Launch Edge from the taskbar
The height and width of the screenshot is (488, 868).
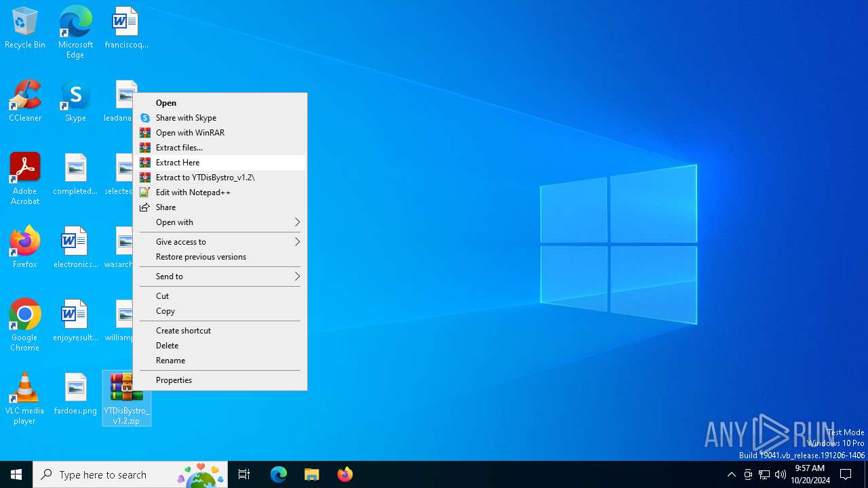tap(279, 474)
